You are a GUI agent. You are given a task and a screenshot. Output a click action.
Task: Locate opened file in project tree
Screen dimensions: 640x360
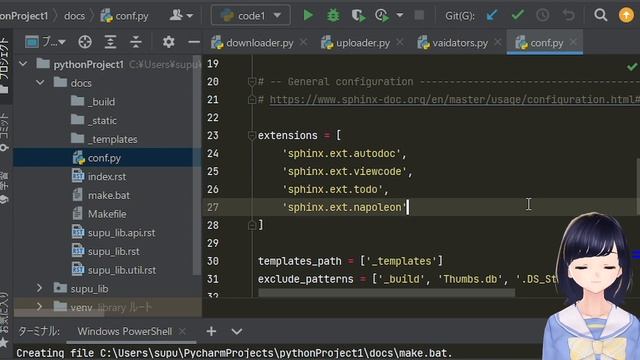point(85,42)
